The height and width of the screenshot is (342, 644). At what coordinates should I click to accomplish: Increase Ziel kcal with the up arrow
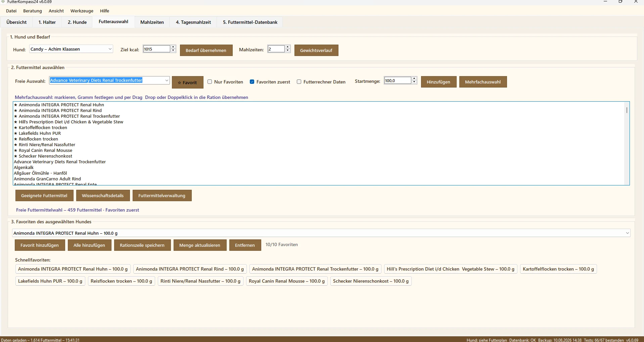click(173, 47)
